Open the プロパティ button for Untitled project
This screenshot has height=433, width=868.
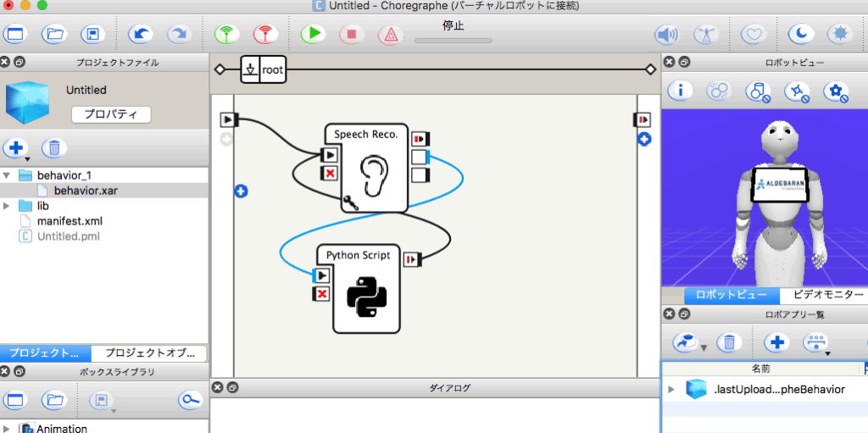click(x=111, y=114)
